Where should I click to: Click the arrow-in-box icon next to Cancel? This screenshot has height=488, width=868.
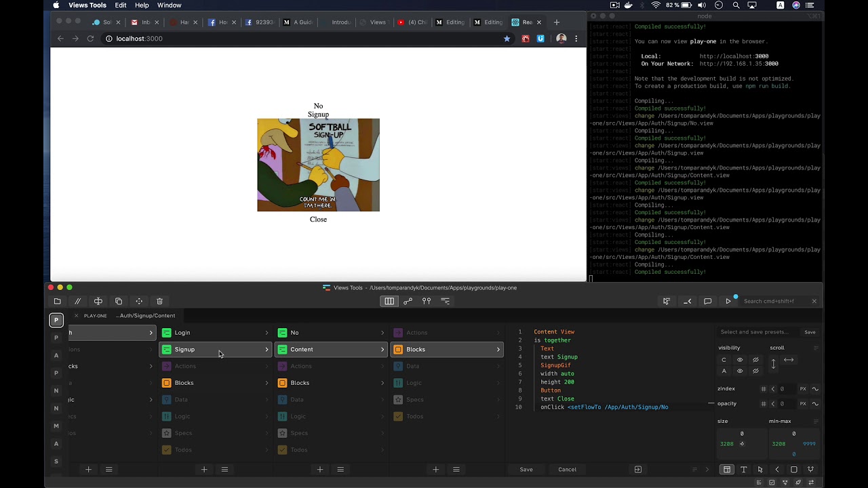click(637, 470)
